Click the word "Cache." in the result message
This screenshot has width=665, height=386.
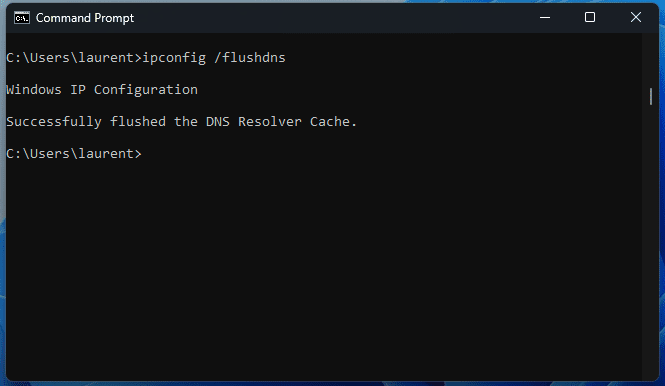(x=333, y=122)
